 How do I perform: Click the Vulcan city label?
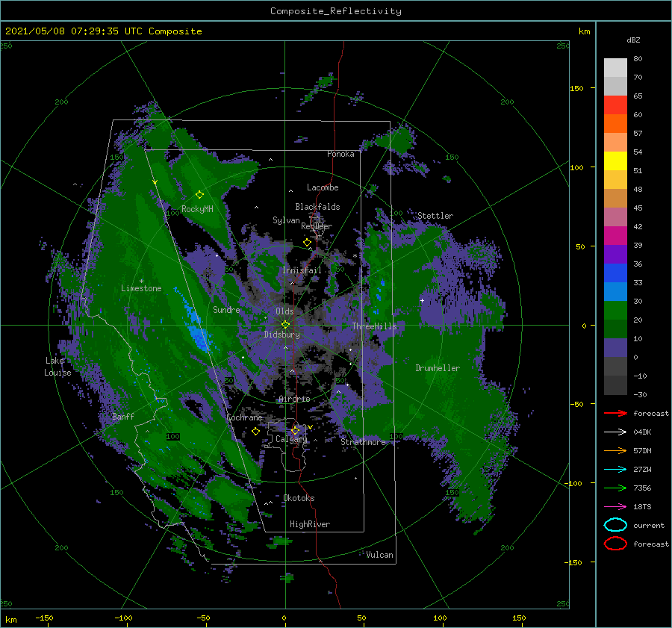pos(379,555)
